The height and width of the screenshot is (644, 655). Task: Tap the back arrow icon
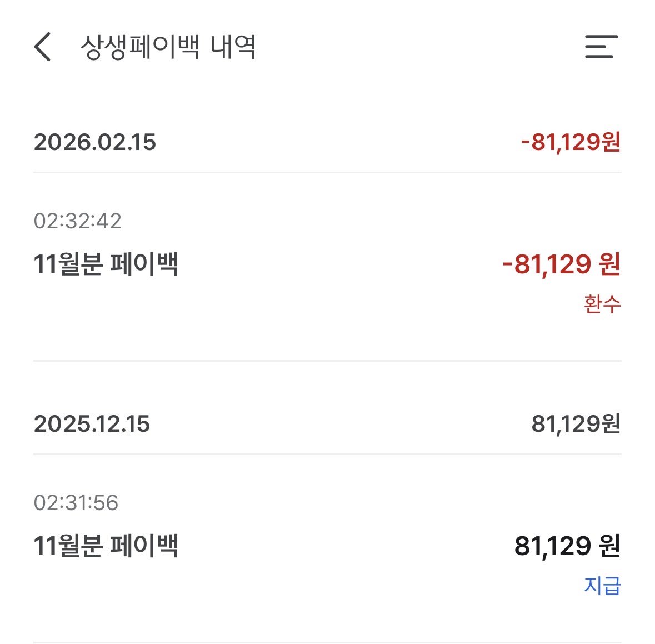point(43,47)
